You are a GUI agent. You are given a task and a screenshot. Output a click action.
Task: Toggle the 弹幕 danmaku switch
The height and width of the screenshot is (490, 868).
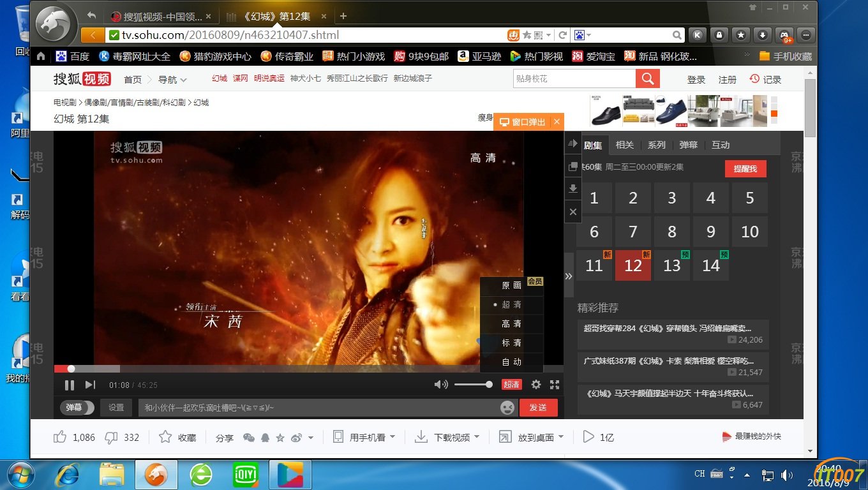tap(77, 408)
